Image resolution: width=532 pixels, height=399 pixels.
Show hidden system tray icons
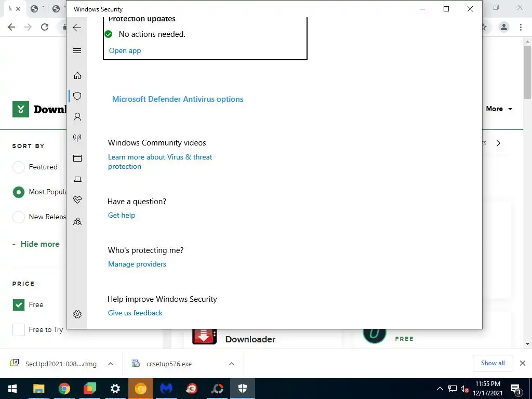click(x=440, y=389)
